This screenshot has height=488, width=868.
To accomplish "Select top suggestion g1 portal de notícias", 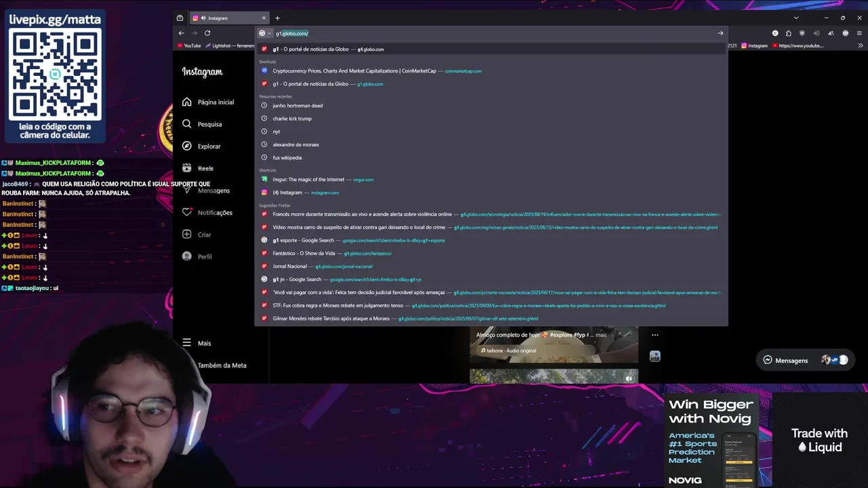I will pyautogui.click(x=491, y=49).
